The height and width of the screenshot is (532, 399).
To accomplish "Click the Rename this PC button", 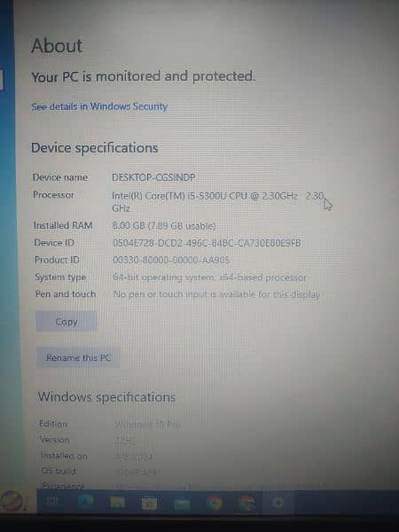I will click(x=78, y=357).
